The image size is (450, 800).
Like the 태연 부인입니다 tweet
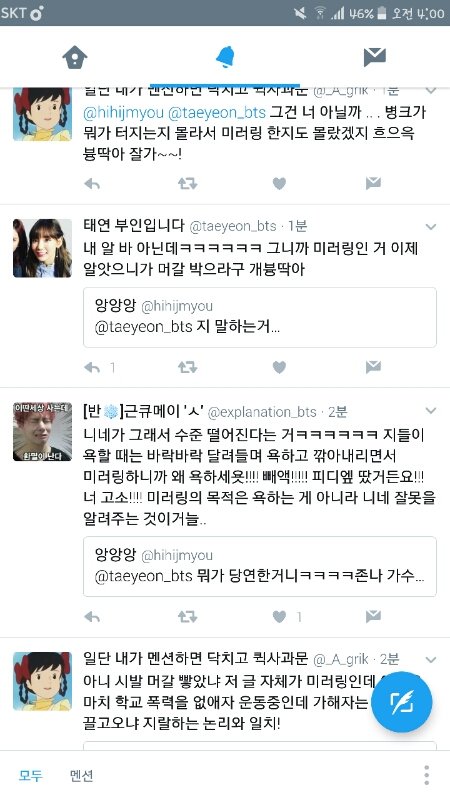pos(279,367)
